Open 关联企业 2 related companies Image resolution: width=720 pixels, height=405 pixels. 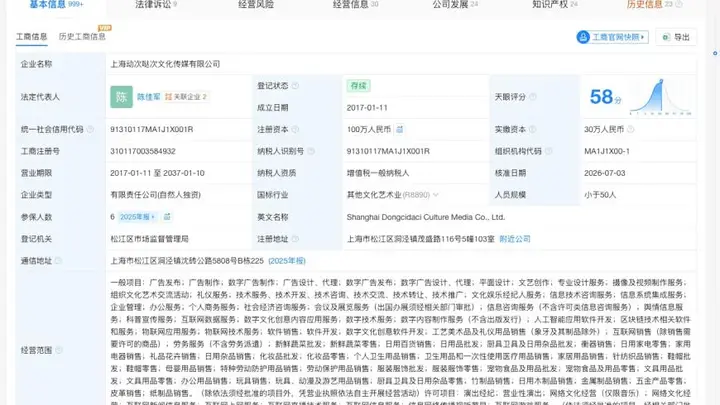186,97
